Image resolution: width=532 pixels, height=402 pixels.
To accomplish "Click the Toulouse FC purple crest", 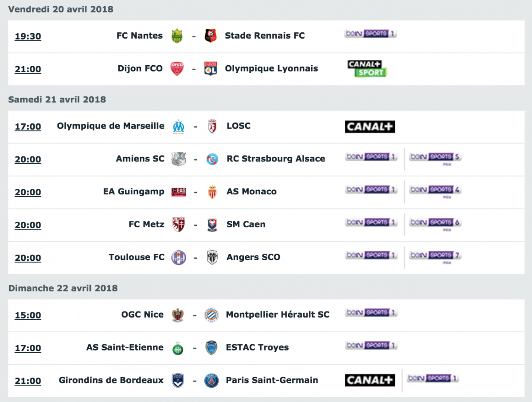I will pyautogui.click(x=179, y=258).
